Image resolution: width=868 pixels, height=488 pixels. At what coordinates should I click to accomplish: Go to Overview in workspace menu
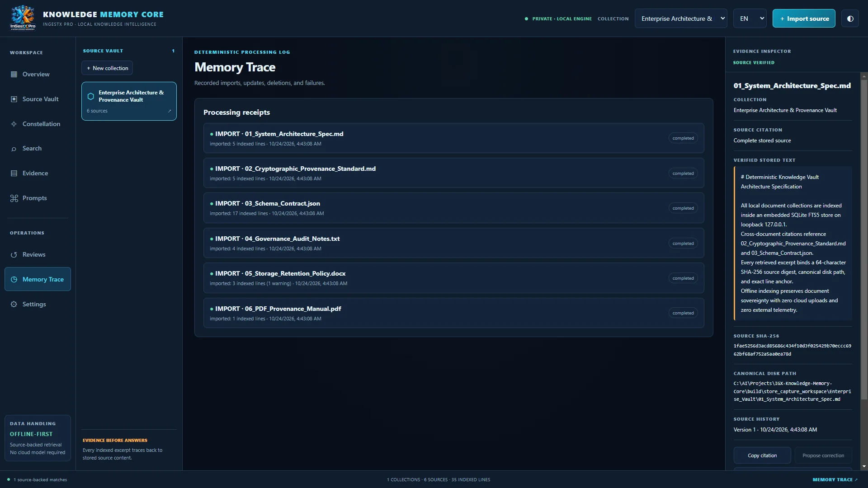tap(38, 74)
